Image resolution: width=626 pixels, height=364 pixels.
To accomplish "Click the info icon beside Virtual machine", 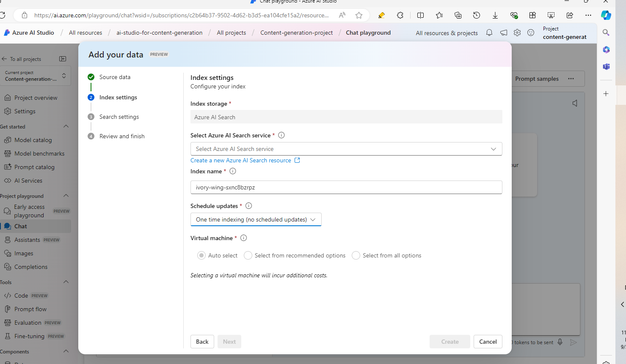I will [x=244, y=238].
